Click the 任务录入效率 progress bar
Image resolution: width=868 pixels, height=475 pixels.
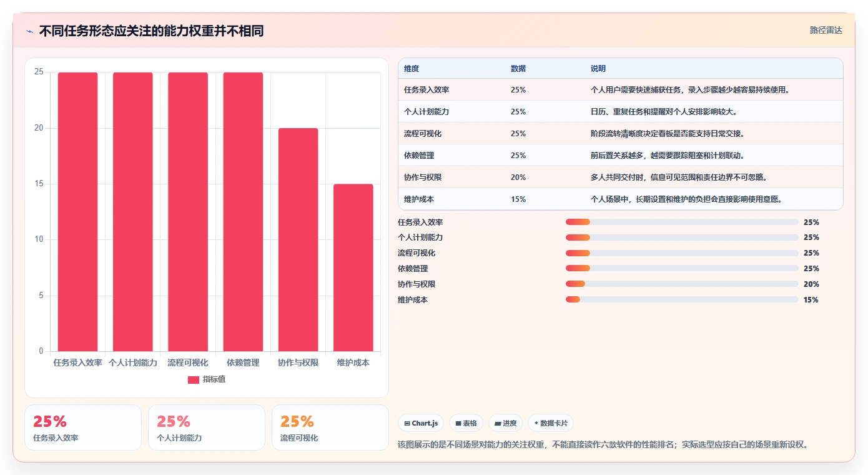click(682, 222)
